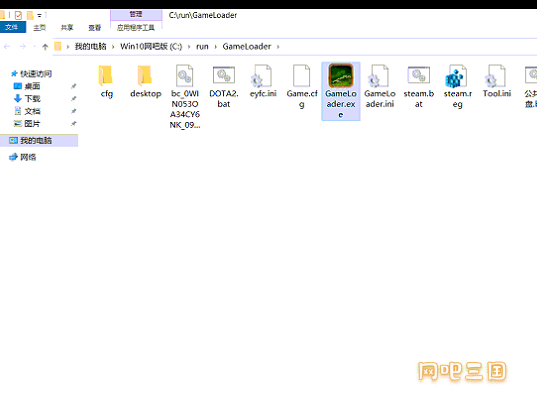Select the steam.bat file icon
Screen dimensions: 537x396
coord(418,75)
